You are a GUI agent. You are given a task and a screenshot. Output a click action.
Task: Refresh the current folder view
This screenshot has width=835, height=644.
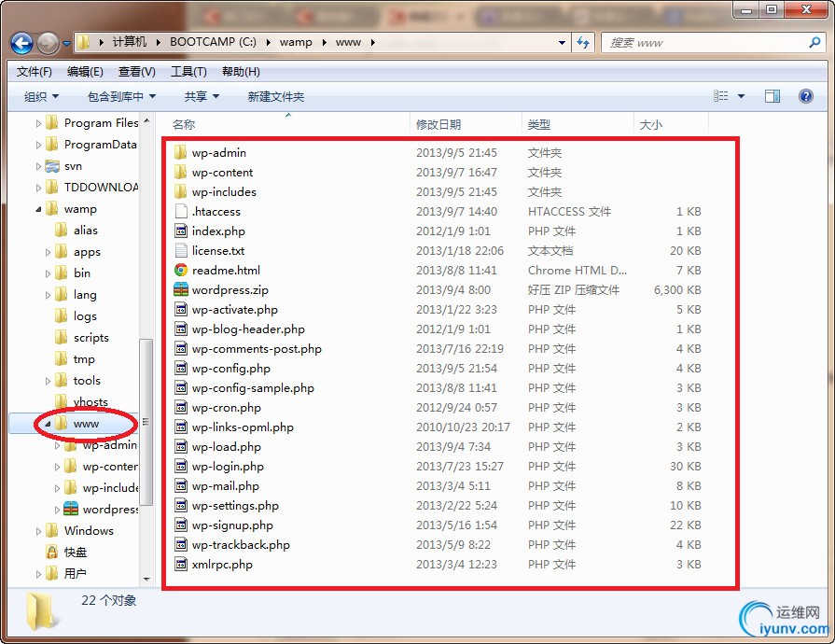pyautogui.click(x=583, y=43)
